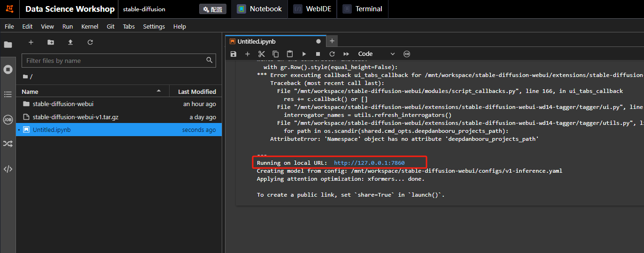
Task: Switch to the Notebook tab
Action: tap(259, 9)
